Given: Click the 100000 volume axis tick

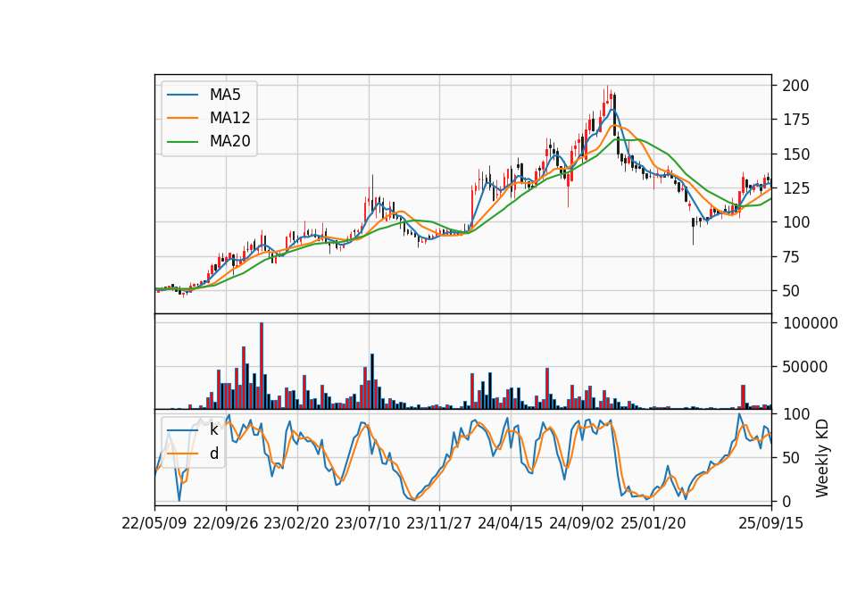Looking at the screenshot, I should [810, 323].
